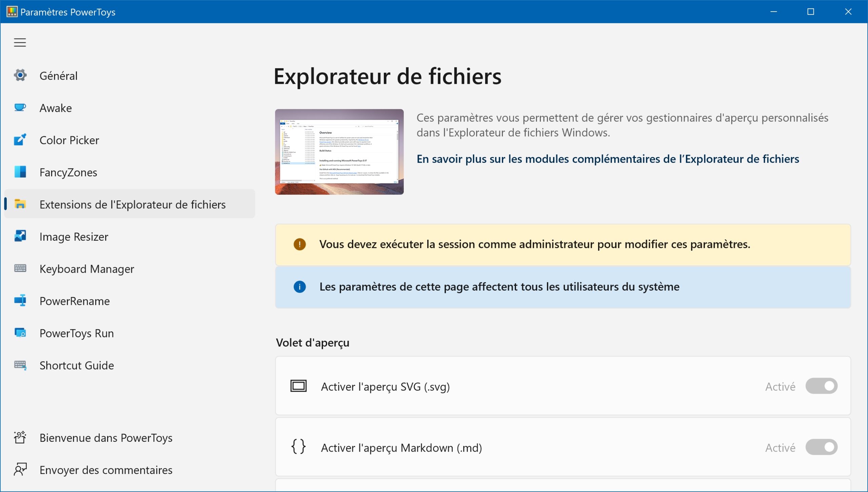Select Extensions de l'Explorateur de fichiers
Viewport: 868px width, 492px height.
tap(130, 204)
